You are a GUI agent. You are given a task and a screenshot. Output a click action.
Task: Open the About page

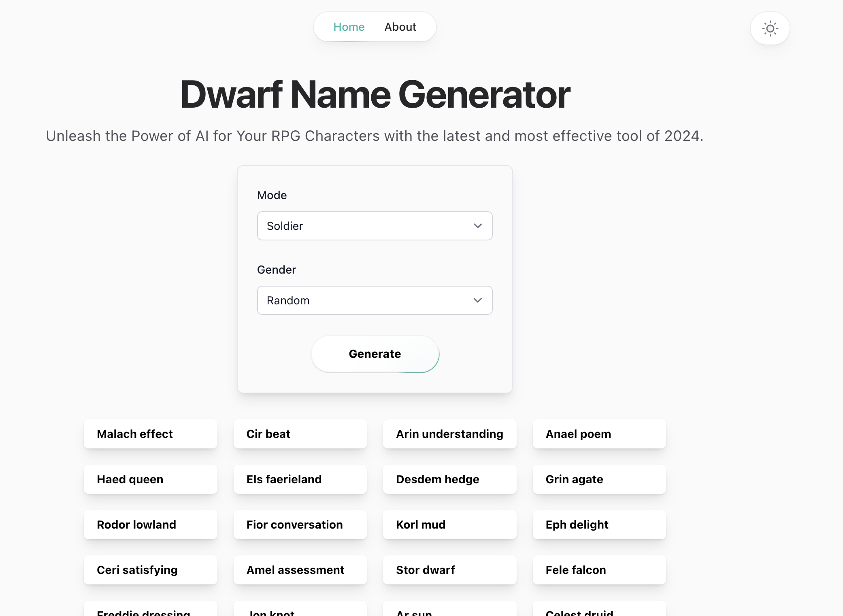click(400, 27)
